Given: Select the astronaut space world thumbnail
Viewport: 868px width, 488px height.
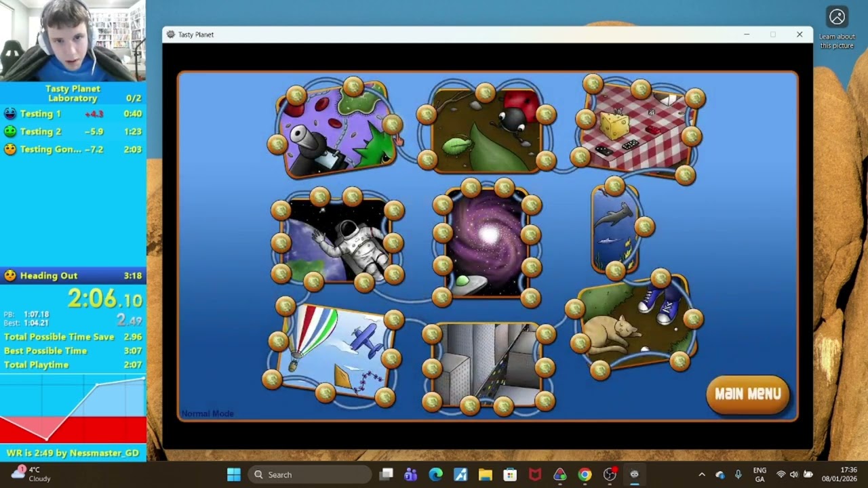Looking at the screenshot, I should pos(337,239).
